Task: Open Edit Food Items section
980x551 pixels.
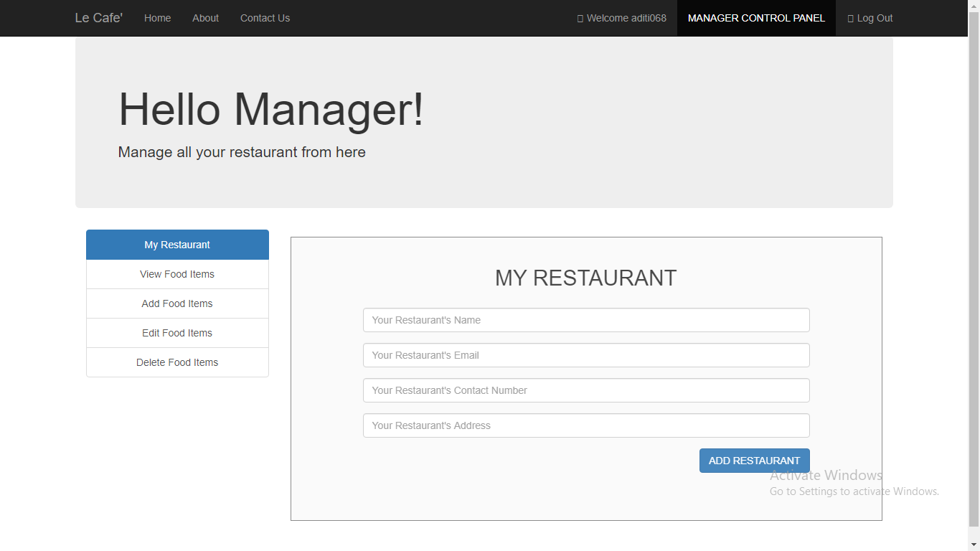Action: click(176, 333)
